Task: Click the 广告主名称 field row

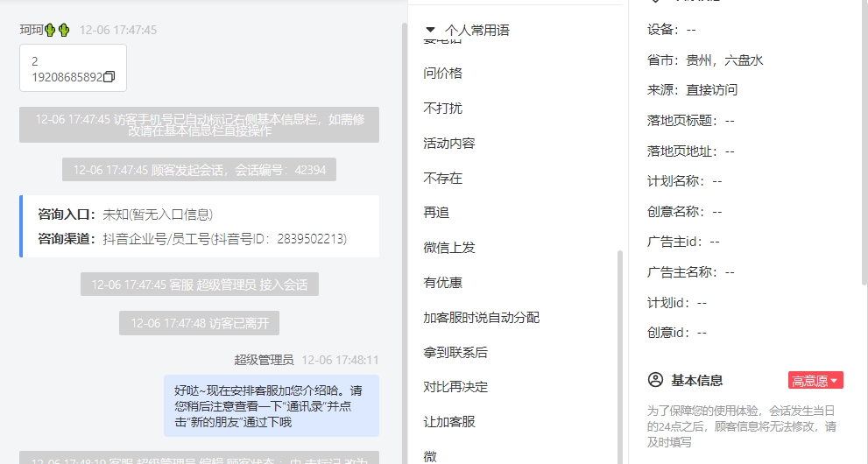Action: (690, 272)
